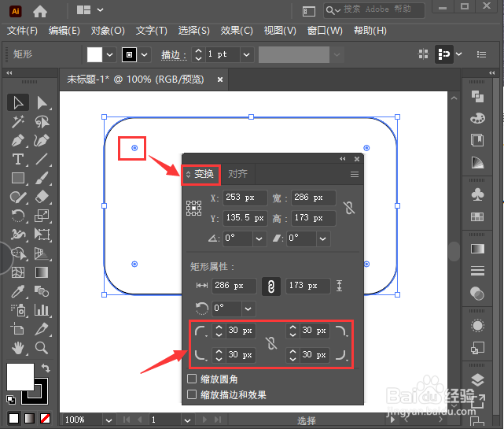This screenshot has width=504, height=429.
Task: Select the Perspective Grid tool
Action: [42, 253]
